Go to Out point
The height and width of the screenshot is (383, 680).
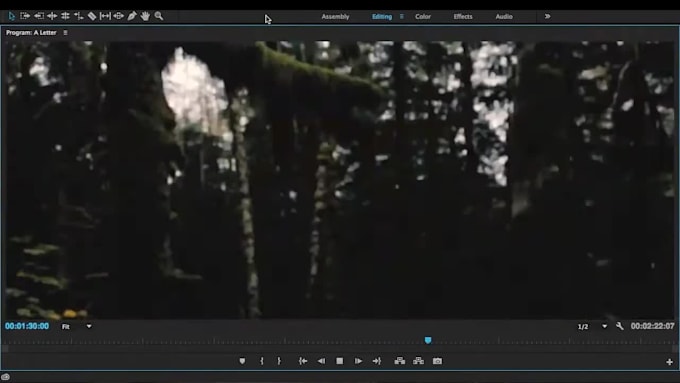coord(376,361)
